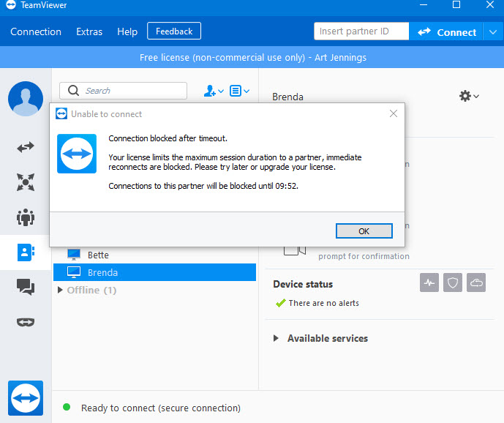Click OK in Unable to connect dialog
The width and height of the screenshot is (504, 423).
coord(364,231)
